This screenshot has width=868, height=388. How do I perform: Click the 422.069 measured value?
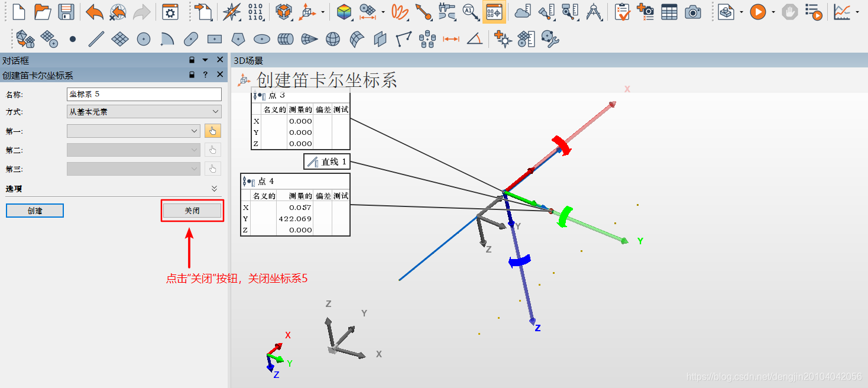coord(294,219)
